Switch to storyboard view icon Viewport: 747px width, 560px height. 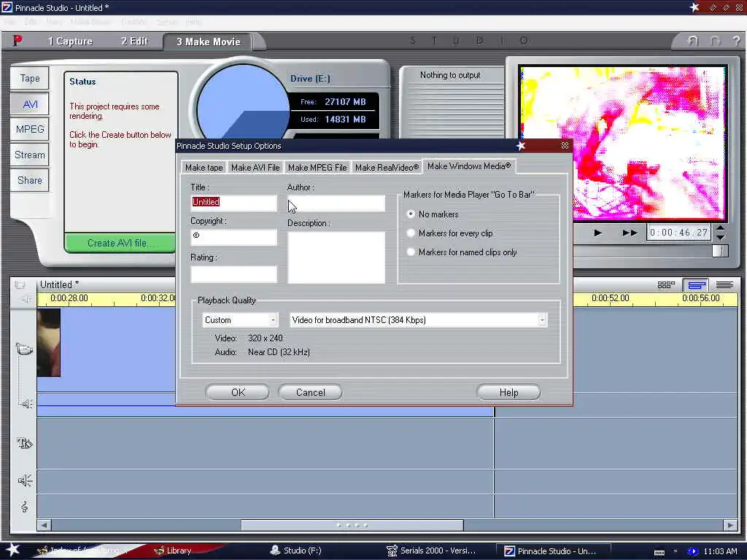(x=666, y=285)
